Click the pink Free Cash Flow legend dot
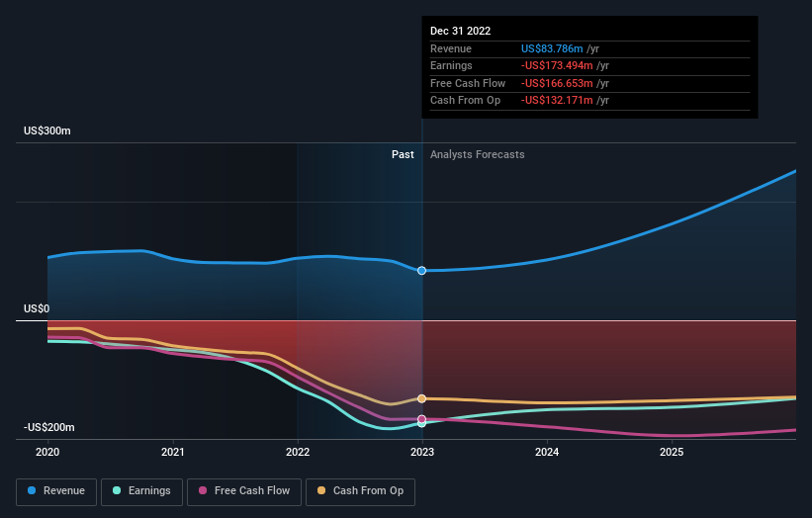 tap(203, 490)
